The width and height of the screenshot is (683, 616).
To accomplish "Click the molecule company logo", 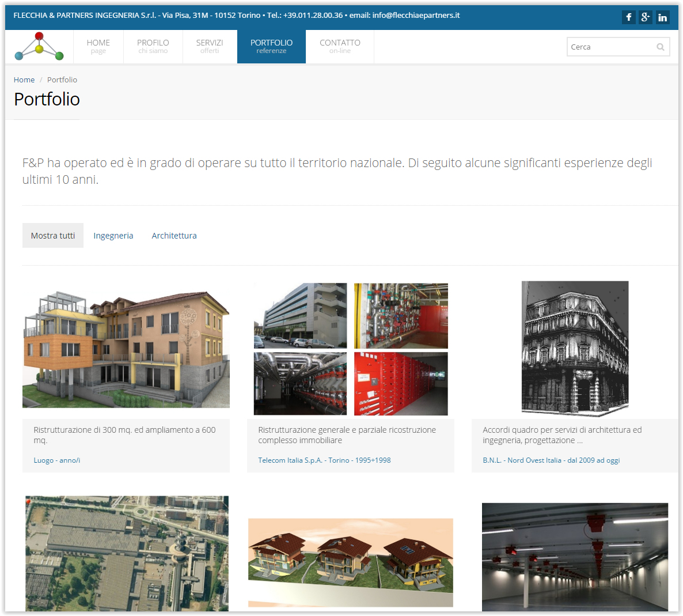I will [x=39, y=46].
